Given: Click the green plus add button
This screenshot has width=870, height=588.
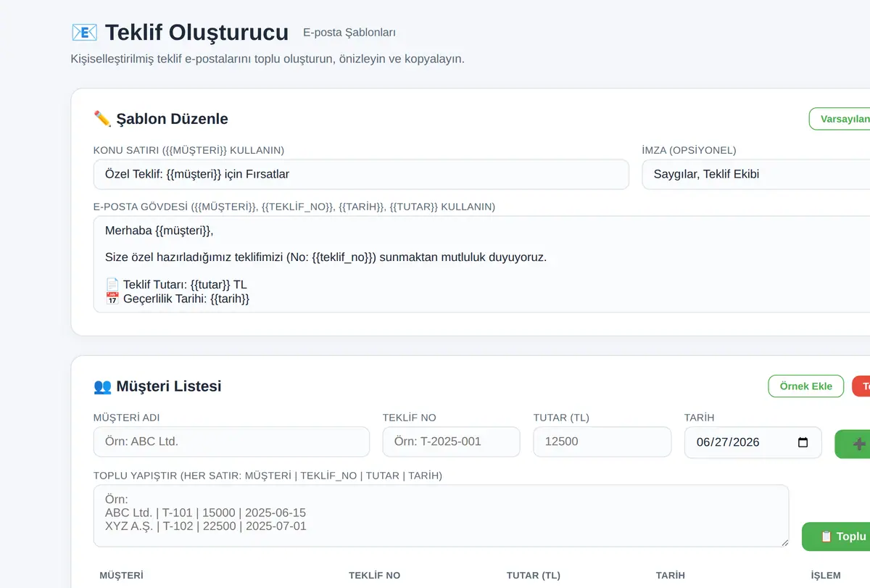Looking at the screenshot, I should (x=853, y=444).
